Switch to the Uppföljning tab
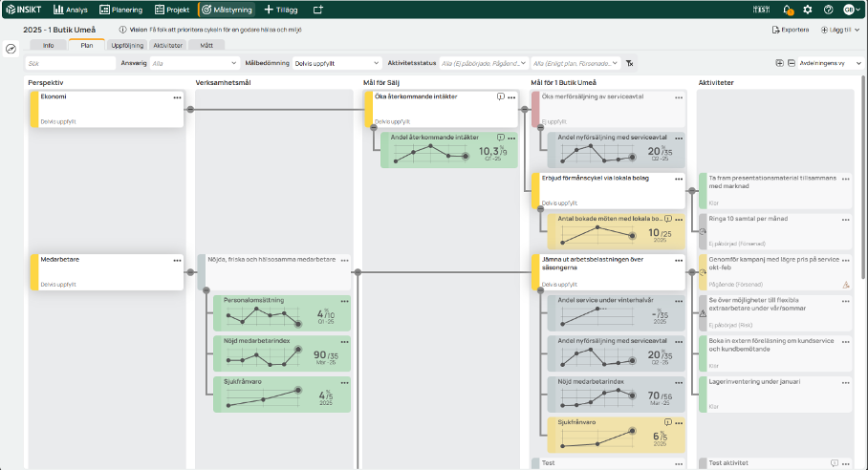The height and width of the screenshot is (470, 868). point(127,45)
